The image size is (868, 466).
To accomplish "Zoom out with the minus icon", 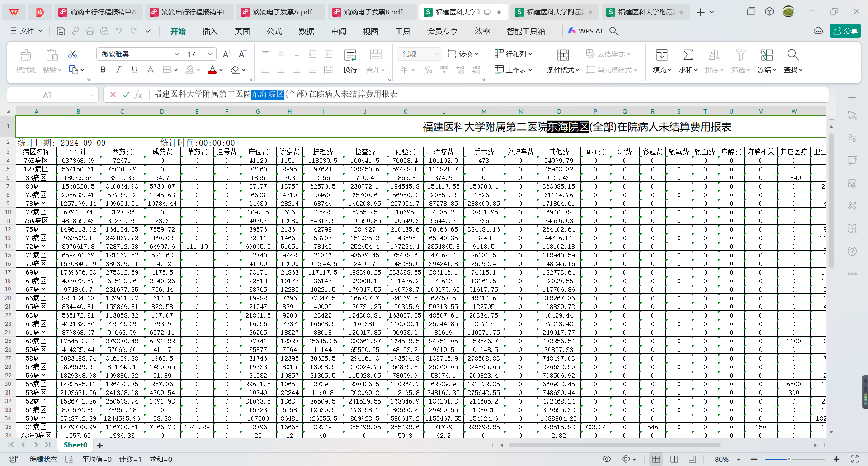I will click(x=754, y=459).
